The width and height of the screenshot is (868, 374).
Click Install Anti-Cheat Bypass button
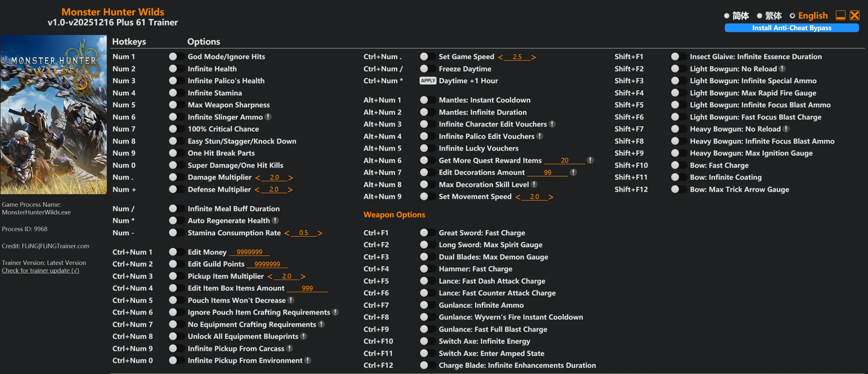[x=791, y=28]
